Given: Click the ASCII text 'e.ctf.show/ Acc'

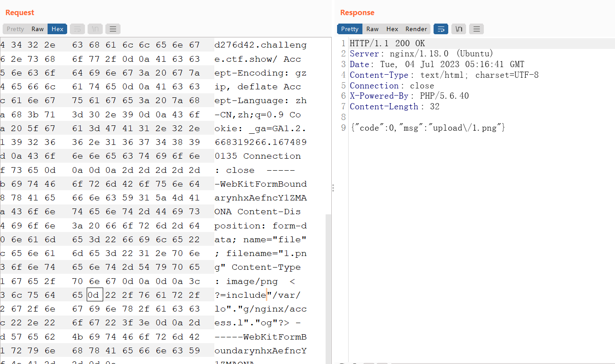Looking at the screenshot, I should (257, 59).
